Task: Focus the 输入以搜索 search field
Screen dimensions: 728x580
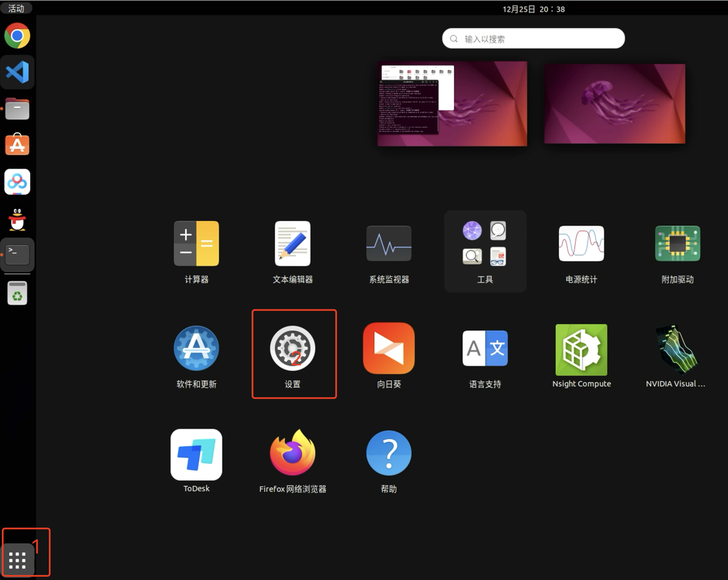Action: pyautogui.click(x=533, y=38)
